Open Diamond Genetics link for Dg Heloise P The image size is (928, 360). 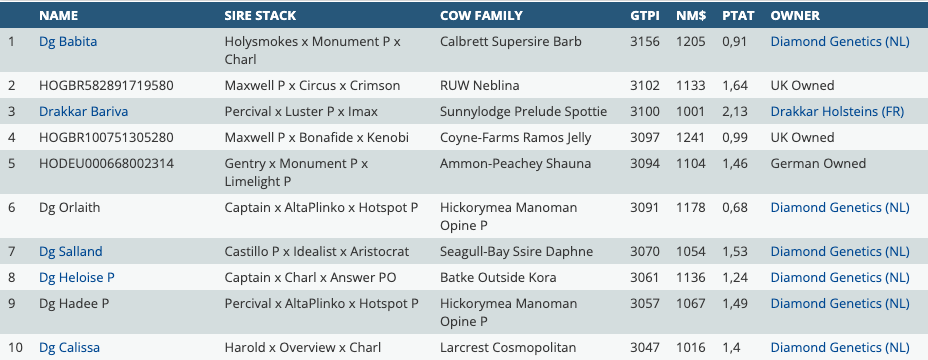tap(840, 278)
